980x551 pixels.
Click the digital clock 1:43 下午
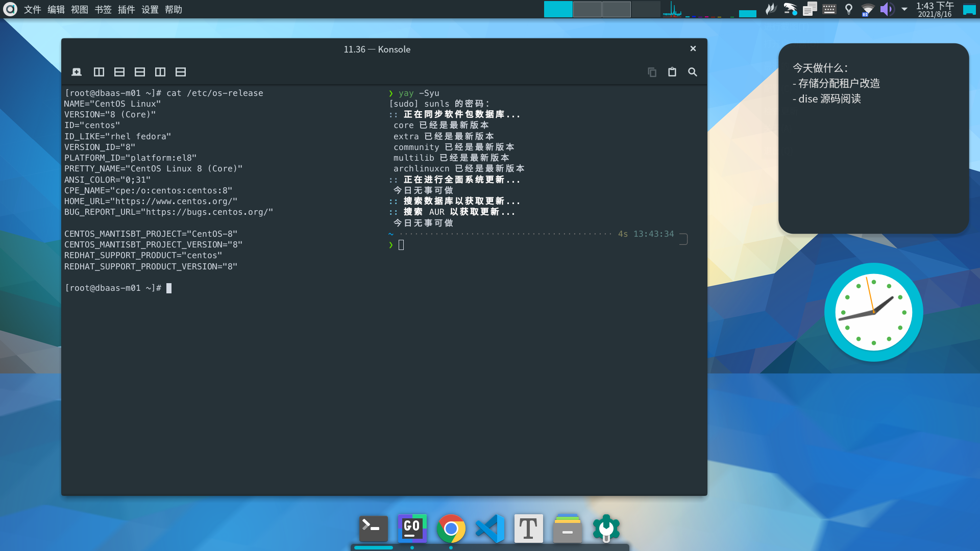click(x=935, y=9)
